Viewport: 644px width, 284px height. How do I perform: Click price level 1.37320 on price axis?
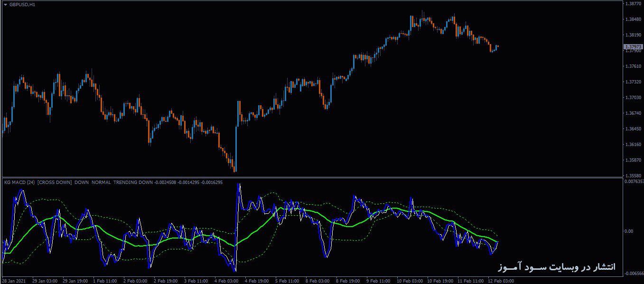coord(634,82)
